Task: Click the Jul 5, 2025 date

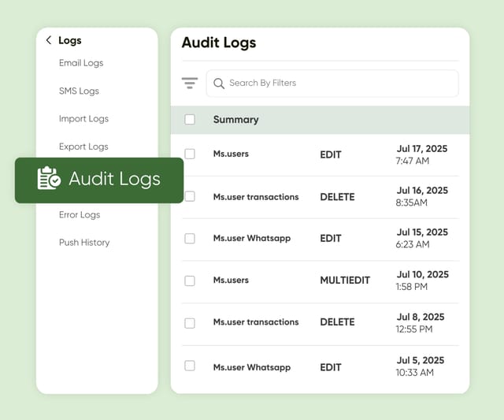Action: (x=420, y=360)
